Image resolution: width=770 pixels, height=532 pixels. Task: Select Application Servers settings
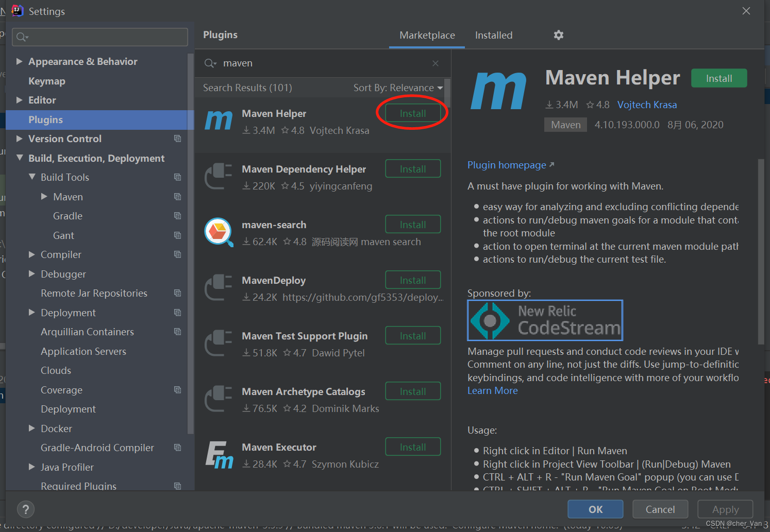[83, 351]
